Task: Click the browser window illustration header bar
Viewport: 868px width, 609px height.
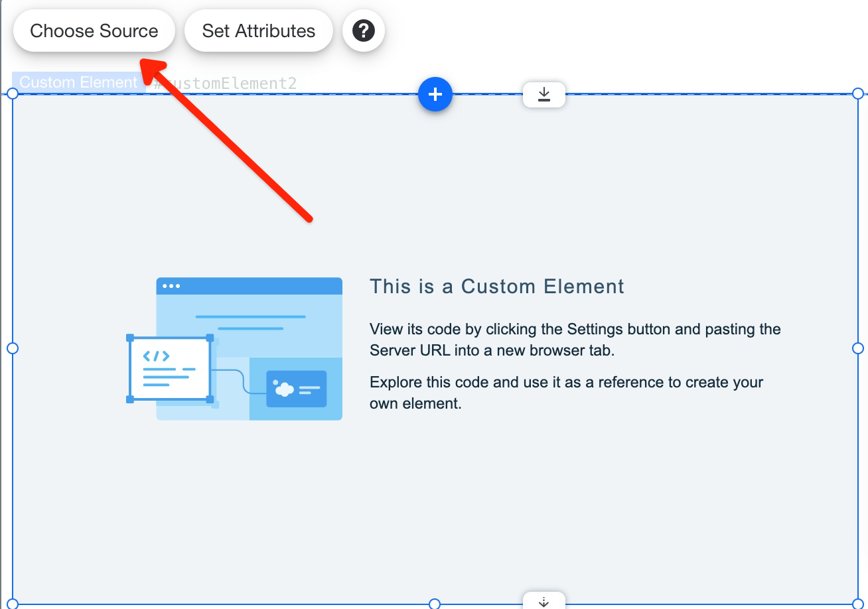Action: [x=249, y=286]
